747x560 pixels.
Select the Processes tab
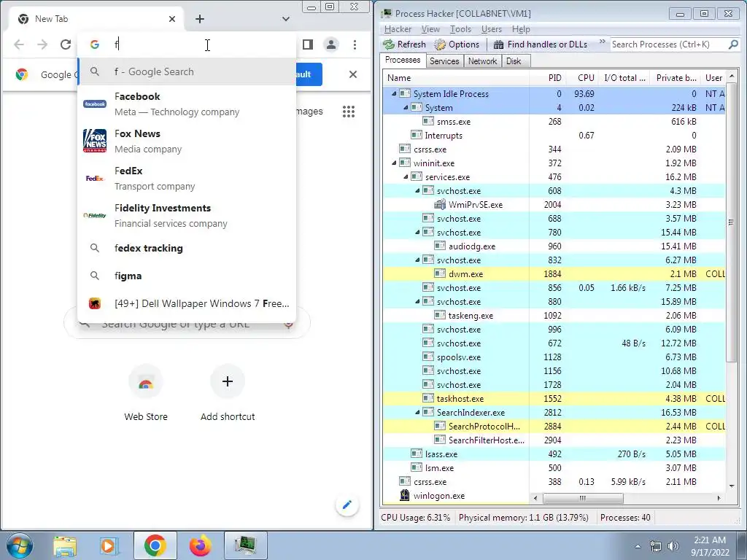[403, 60]
